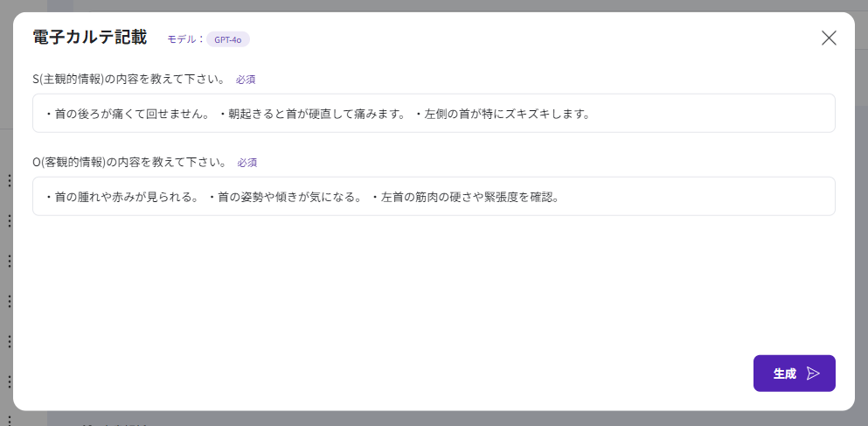Click the 必須 tag beside O(客観的情報)
Screen dimensions: 868x426
coord(247,163)
